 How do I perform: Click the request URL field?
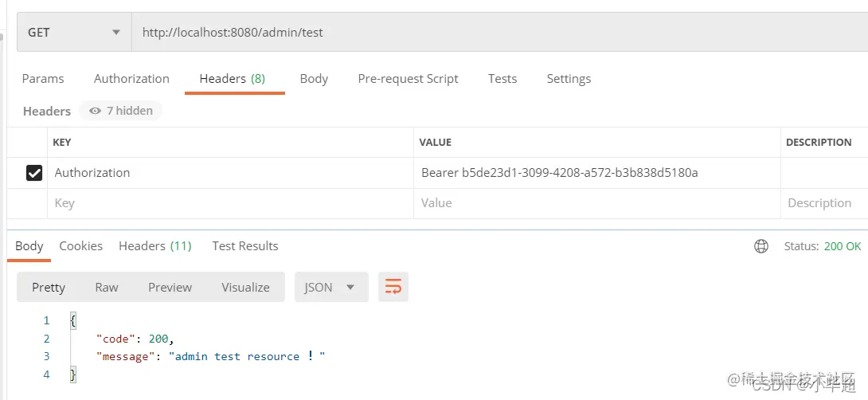point(499,32)
